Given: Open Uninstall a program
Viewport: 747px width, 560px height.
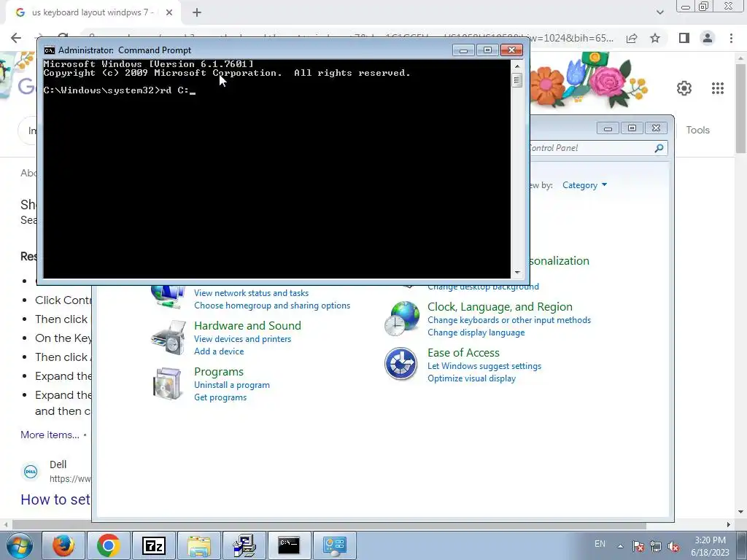Looking at the screenshot, I should click(231, 385).
